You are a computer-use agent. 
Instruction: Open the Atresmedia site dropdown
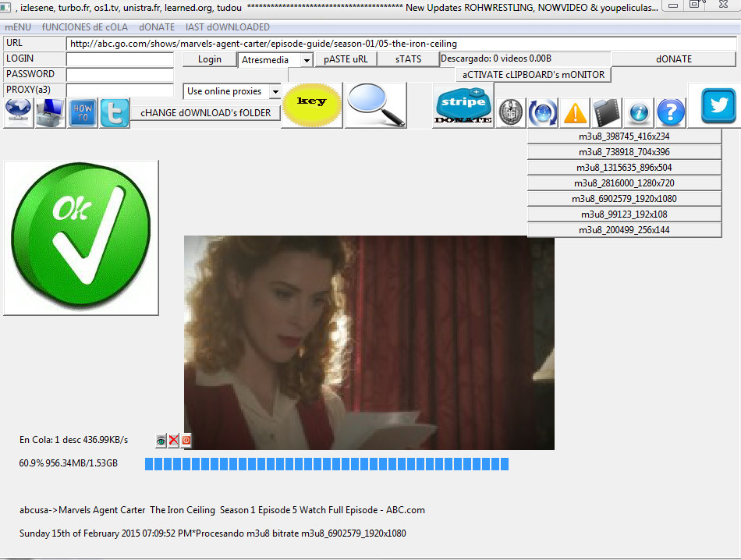307,60
